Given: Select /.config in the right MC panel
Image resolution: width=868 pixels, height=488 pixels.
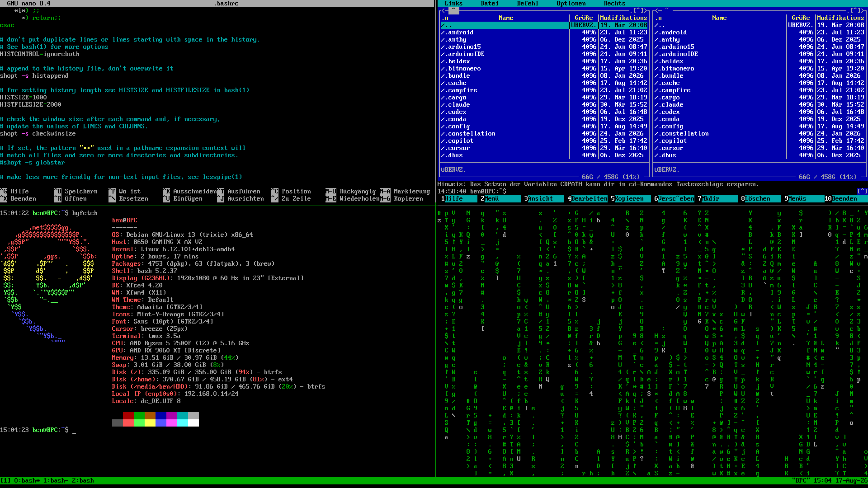Looking at the screenshot, I should (759, 127).
